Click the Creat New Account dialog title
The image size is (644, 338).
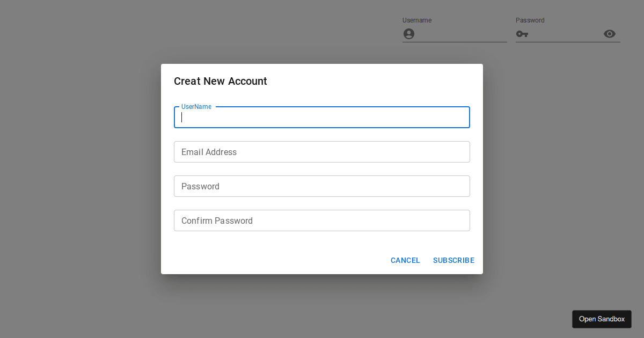[x=221, y=81]
